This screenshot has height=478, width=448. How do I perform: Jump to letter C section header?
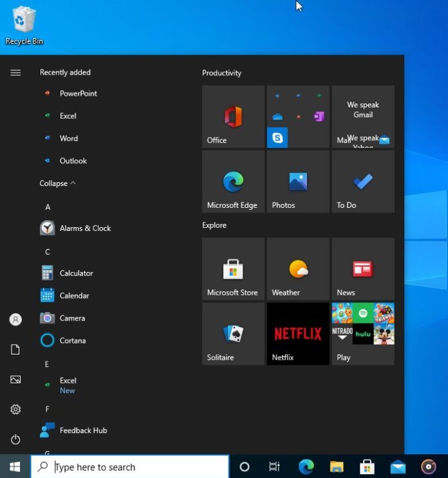tap(48, 252)
